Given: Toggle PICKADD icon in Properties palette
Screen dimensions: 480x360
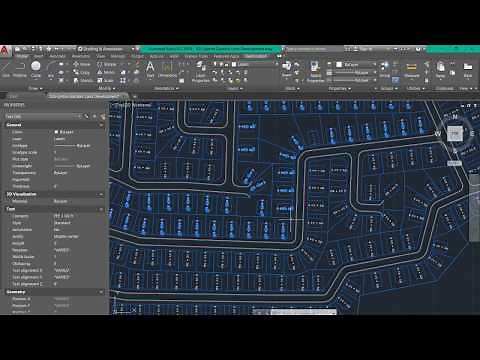Looking at the screenshot, I should coord(87,116).
